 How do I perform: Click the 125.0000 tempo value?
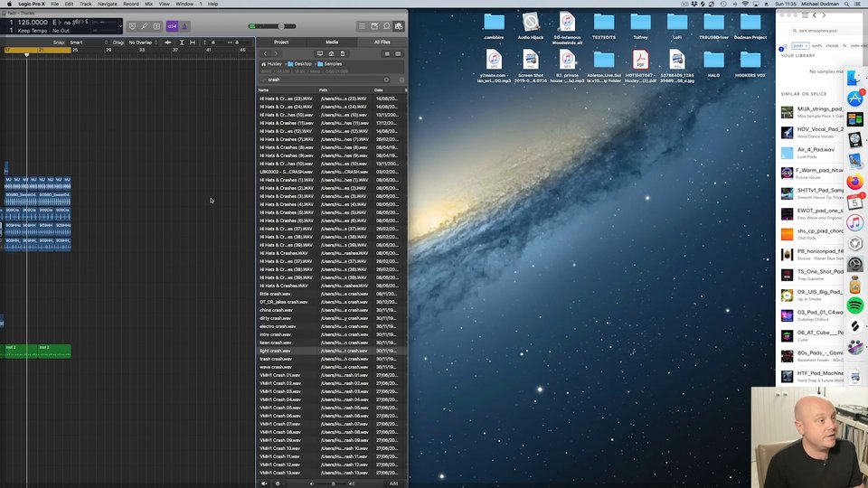click(33, 23)
